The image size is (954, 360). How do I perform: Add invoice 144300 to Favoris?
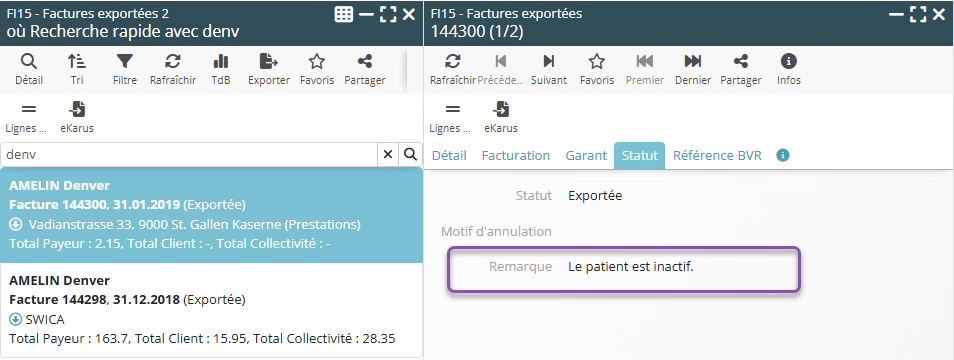pyautogui.click(x=597, y=69)
